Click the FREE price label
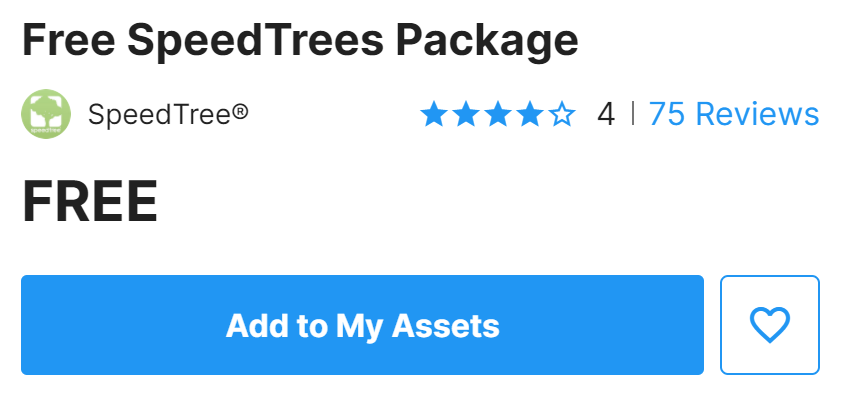 click(89, 203)
